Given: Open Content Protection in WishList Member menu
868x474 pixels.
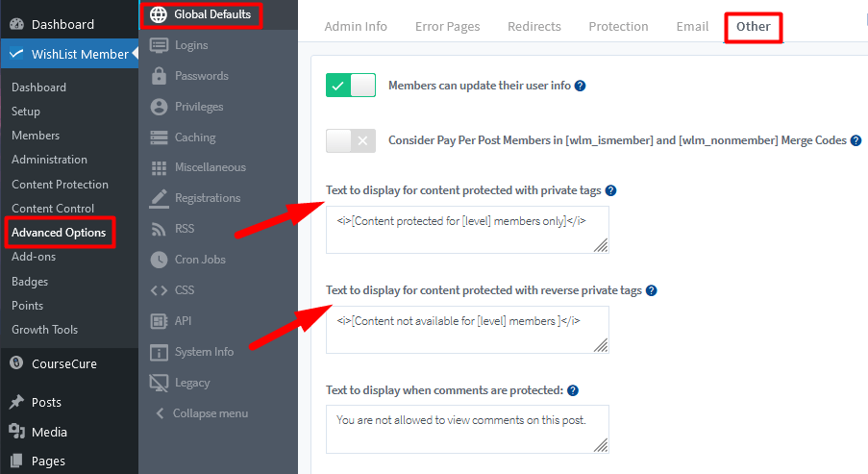Looking at the screenshot, I should pyautogui.click(x=60, y=184).
